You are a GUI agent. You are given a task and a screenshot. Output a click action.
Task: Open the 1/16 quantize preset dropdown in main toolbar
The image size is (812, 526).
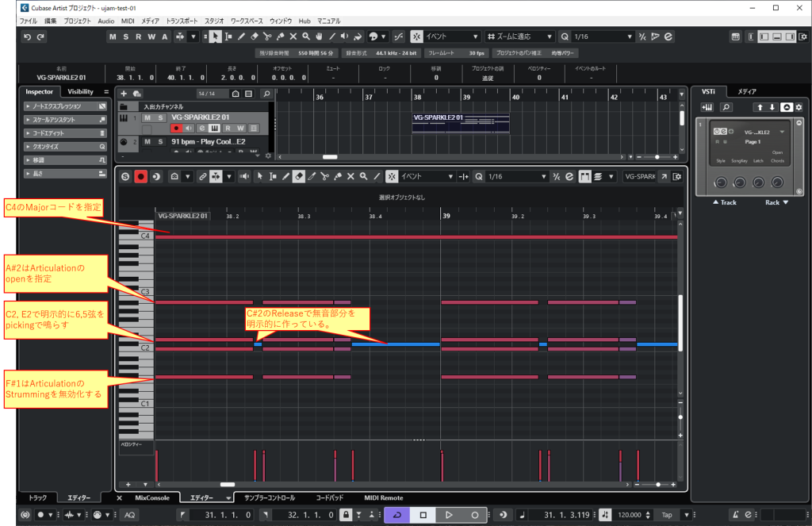[630, 36]
